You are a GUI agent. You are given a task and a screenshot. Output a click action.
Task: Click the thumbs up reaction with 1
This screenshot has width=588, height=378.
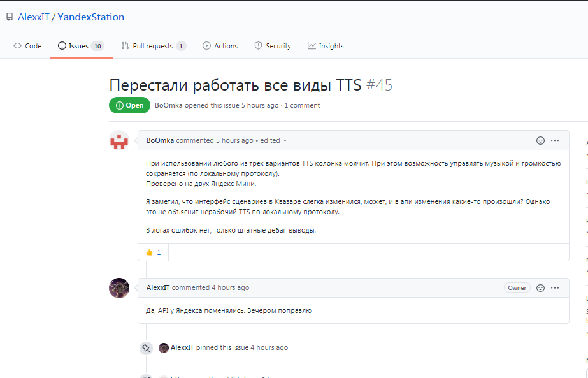pyautogui.click(x=154, y=252)
